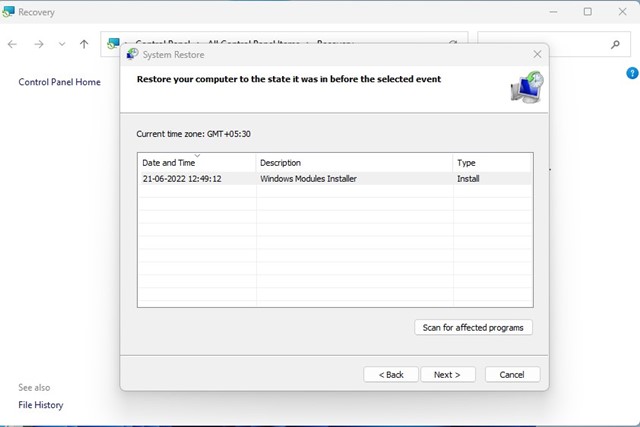640x427 pixels.
Task: Go up one level with the up arrow
Action: 84,45
